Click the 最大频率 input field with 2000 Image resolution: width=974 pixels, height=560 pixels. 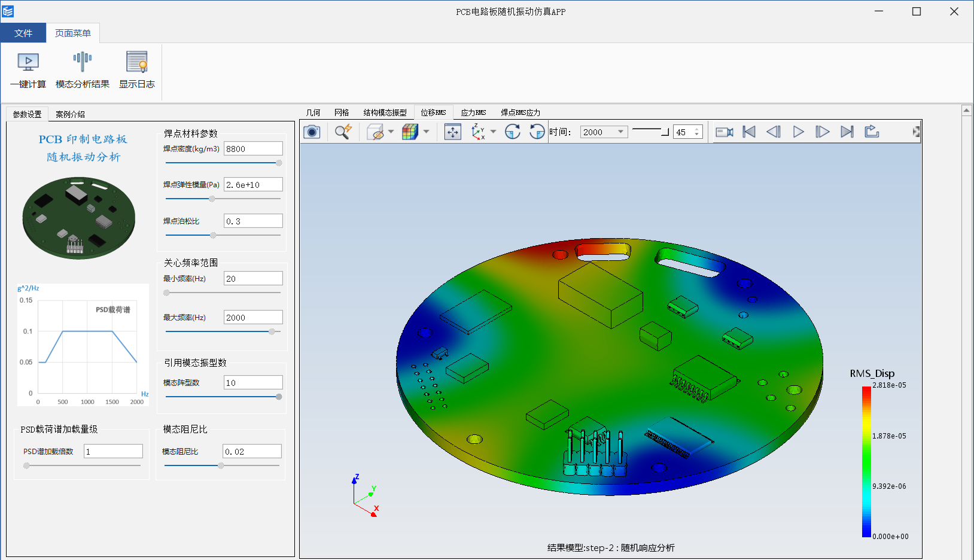253,317
